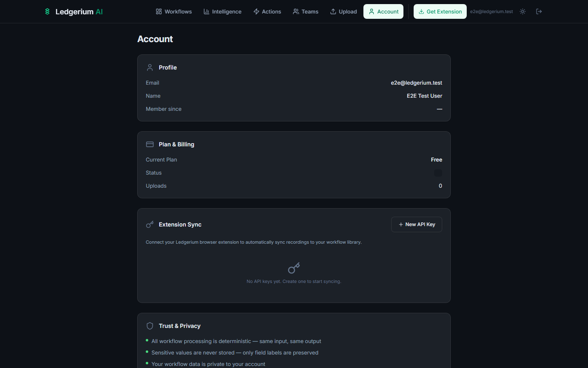Click the 'Sensitive values are never stored' line
This screenshot has width=588, height=368.
point(235,352)
